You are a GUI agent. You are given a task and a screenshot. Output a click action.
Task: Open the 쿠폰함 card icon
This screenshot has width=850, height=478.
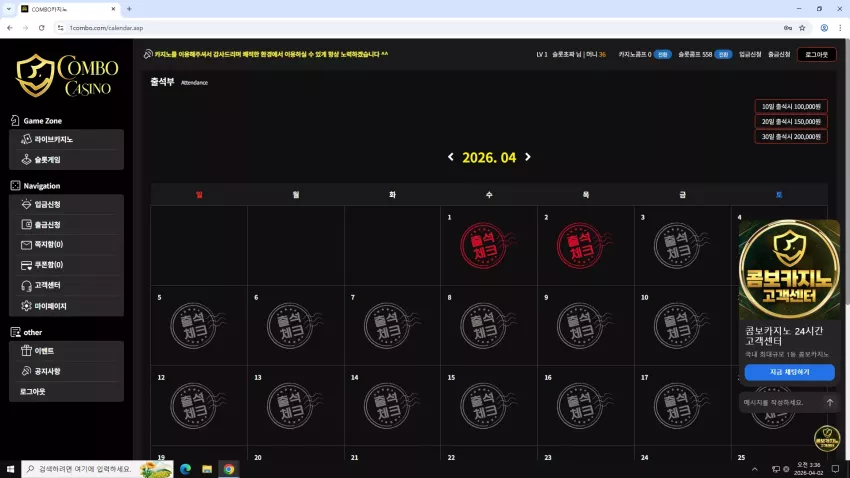(x=26, y=265)
